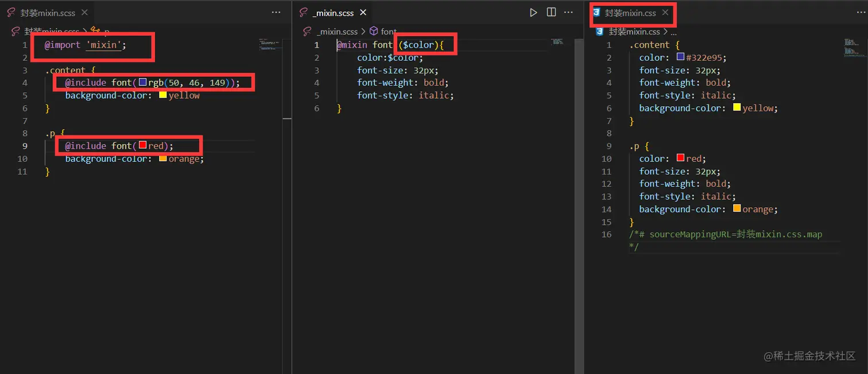
Task: Open the red color swatch in the css file
Action: point(680,158)
